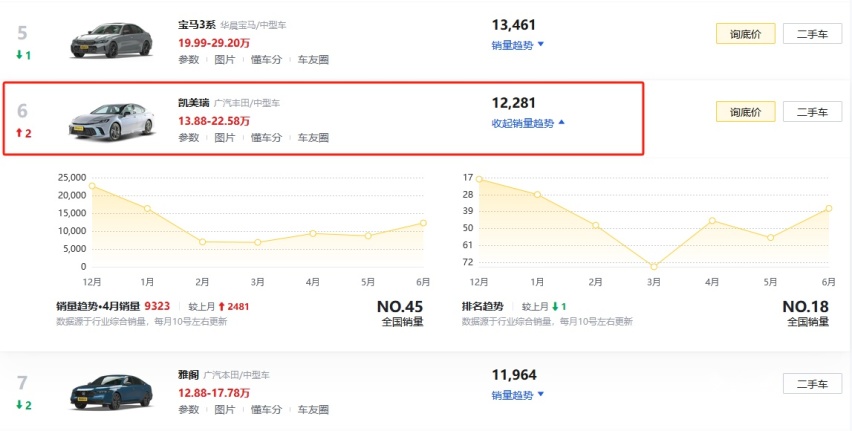Viewport: 852px width, 431px height.
Task: Select 5月 data point on ranking chart
Action: coord(770,238)
